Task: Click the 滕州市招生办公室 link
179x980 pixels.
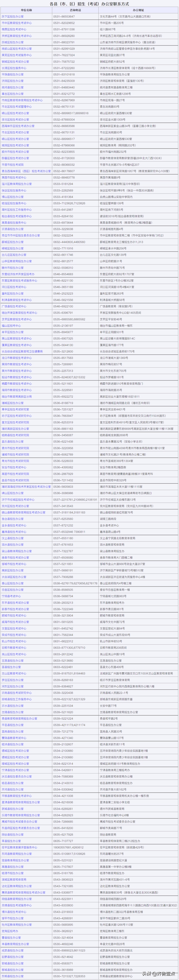Action: pyautogui.click(x=13, y=268)
